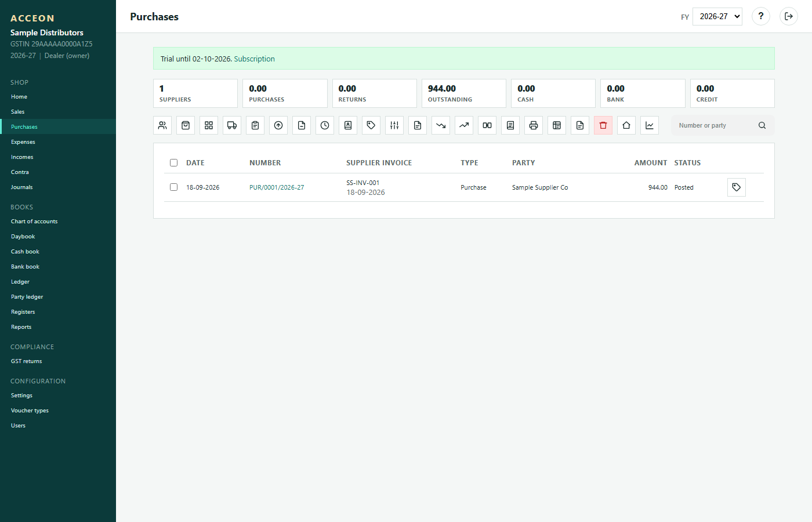Click the four-squares grid toolbar icon
This screenshot has width=812, height=522.
point(209,125)
